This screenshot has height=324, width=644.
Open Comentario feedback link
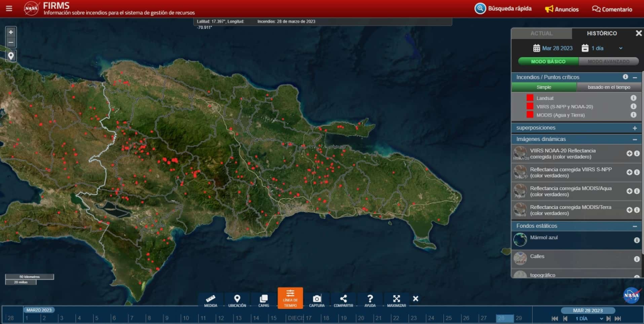[612, 9]
